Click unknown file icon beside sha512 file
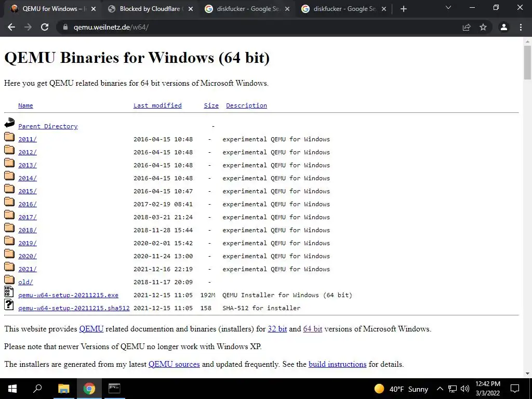This screenshot has height=399, width=532. pos(9,304)
